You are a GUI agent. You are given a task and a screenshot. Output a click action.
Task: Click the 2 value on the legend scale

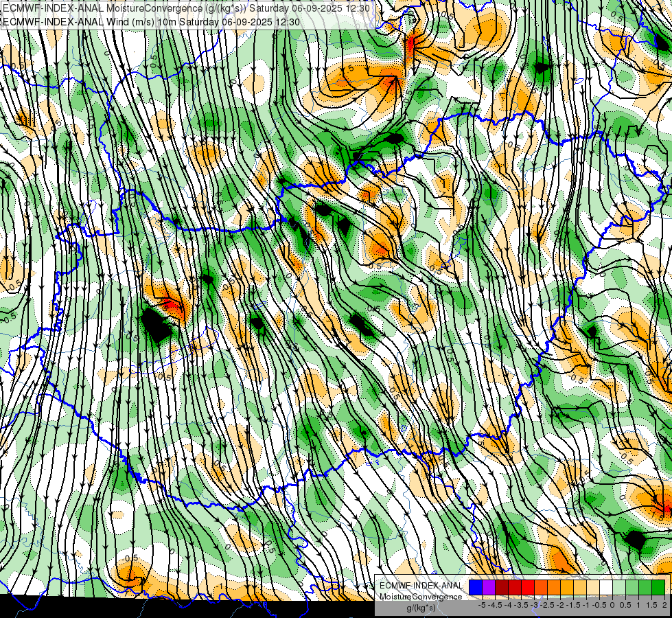tap(664, 605)
